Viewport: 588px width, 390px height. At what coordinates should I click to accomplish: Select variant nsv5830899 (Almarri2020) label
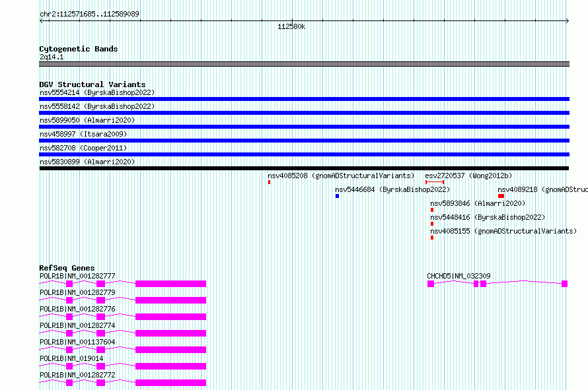(x=87, y=162)
